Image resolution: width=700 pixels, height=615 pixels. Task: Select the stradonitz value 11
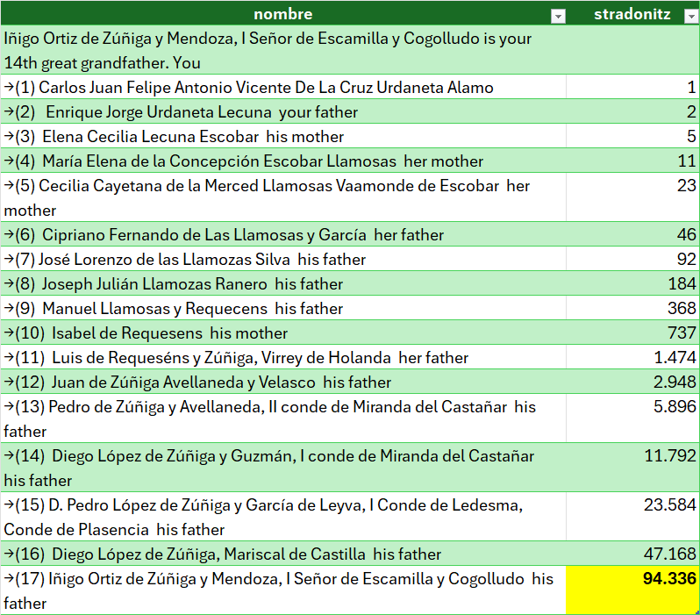pyautogui.click(x=632, y=161)
